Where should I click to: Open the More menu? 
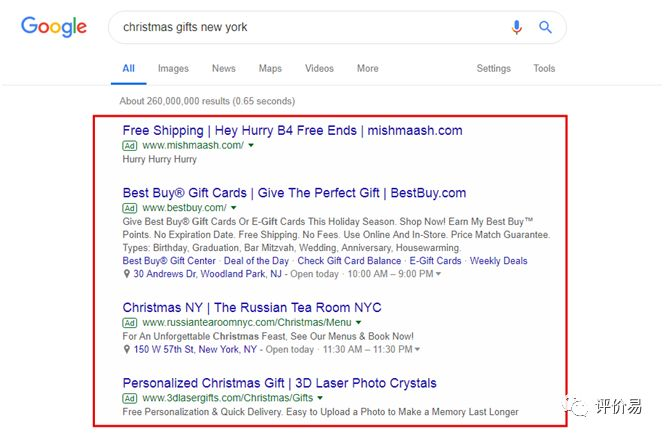click(x=368, y=69)
